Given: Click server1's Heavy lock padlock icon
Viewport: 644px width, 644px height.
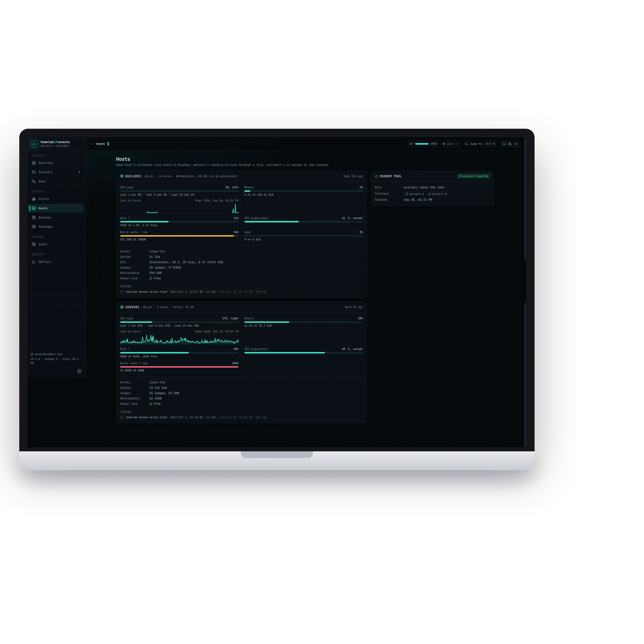Looking at the screenshot, I should (151, 404).
